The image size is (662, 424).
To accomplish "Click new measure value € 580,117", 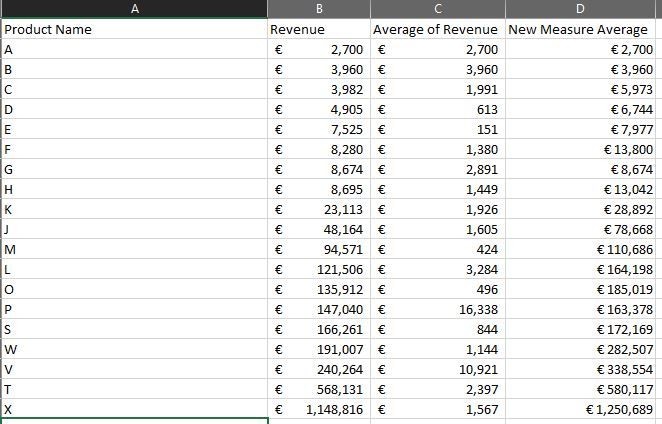I will (580, 389).
